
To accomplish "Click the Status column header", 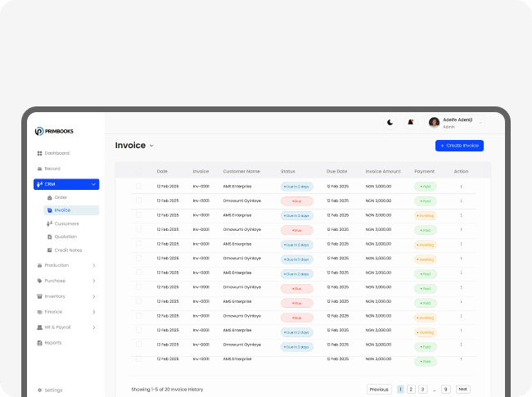I will pos(288,171).
